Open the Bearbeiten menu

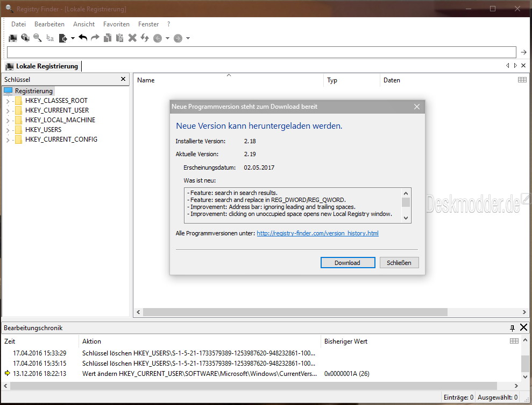coord(49,24)
